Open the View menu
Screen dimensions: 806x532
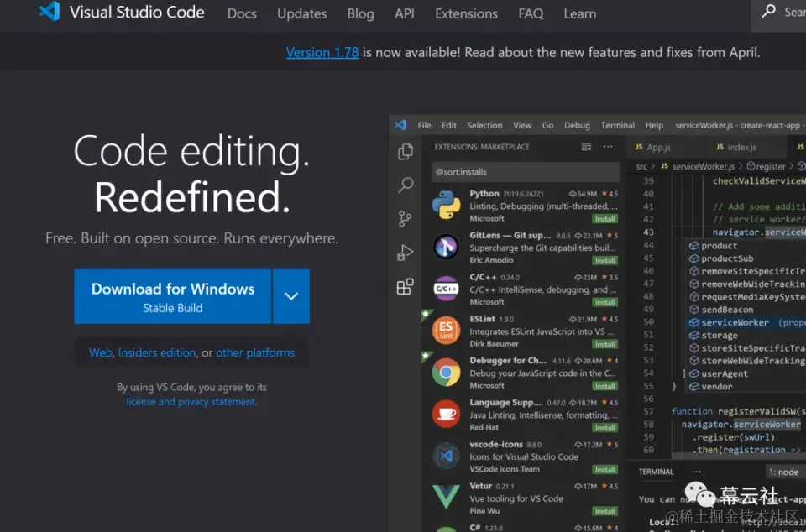[x=521, y=125]
